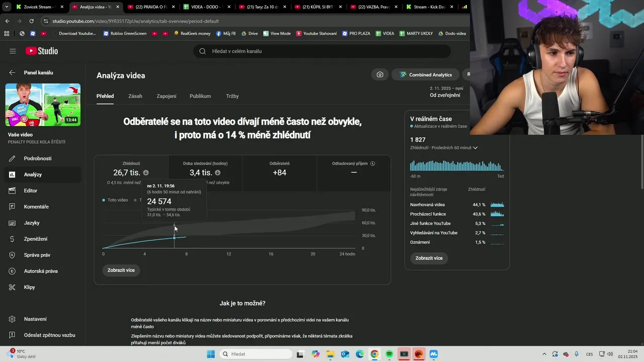
Task: Switch to Přehled tab
Action: tap(105, 96)
